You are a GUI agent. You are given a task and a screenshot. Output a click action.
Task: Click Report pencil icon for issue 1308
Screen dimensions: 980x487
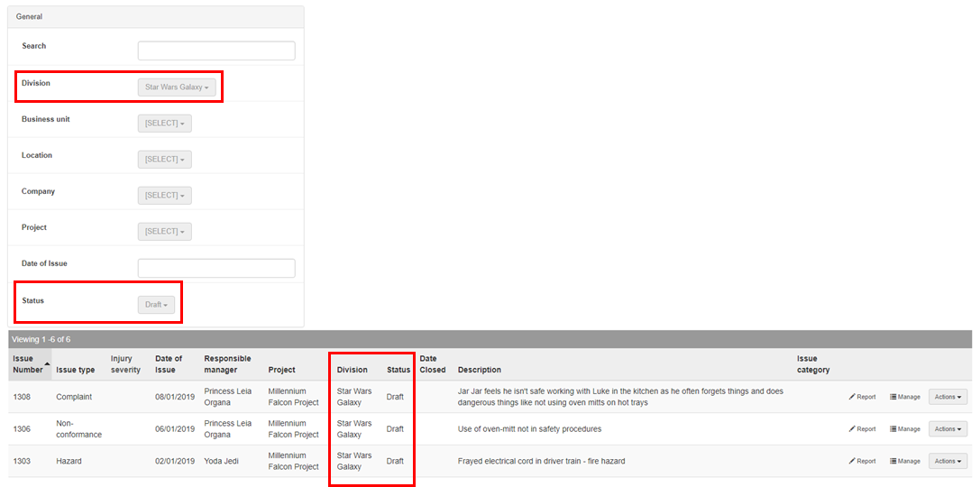pyautogui.click(x=852, y=397)
